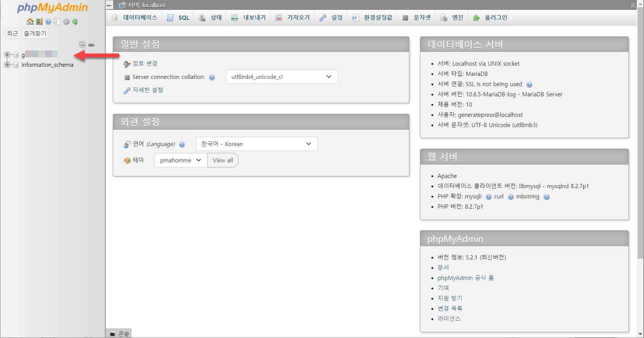644x338 pixels.
Task: Expand the database starting with g
Action: click(x=7, y=55)
